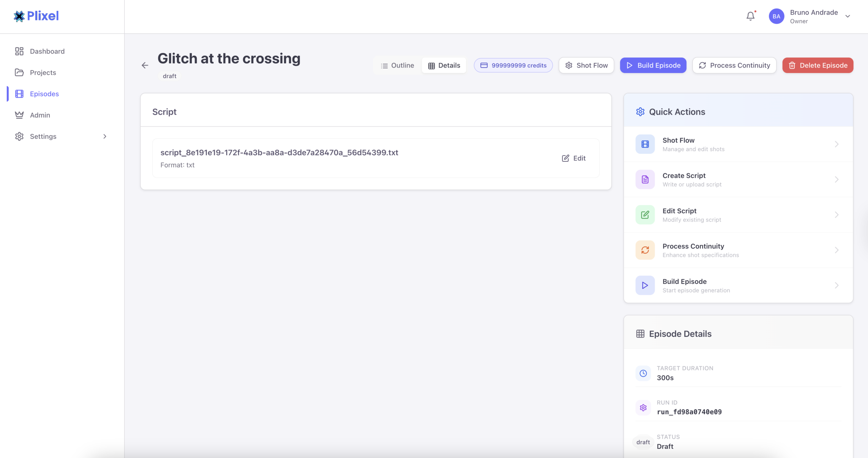Go to Projects in the sidebar
Viewport: 868px width, 458px height.
pos(43,73)
